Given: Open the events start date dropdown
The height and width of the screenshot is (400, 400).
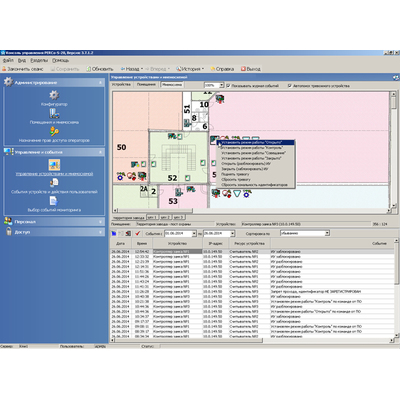Looking at the screenshot, I should (x=194, y=234).
